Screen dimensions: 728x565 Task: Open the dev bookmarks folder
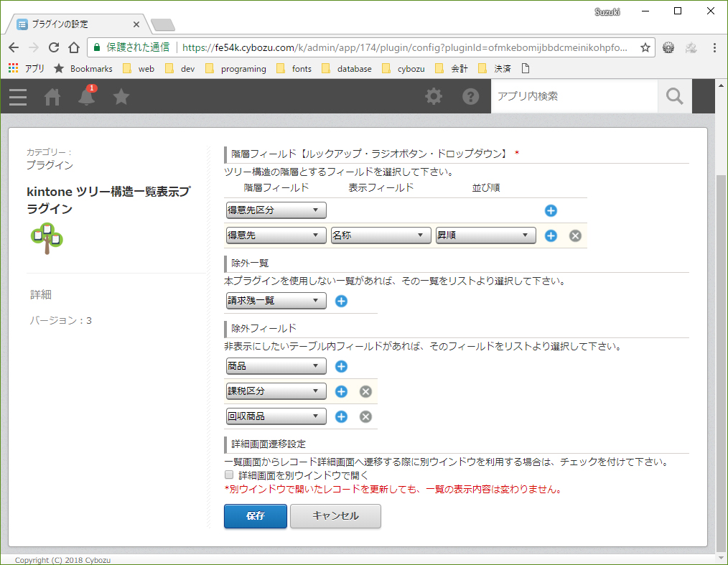pyautogui.click(x=180, y=69)
